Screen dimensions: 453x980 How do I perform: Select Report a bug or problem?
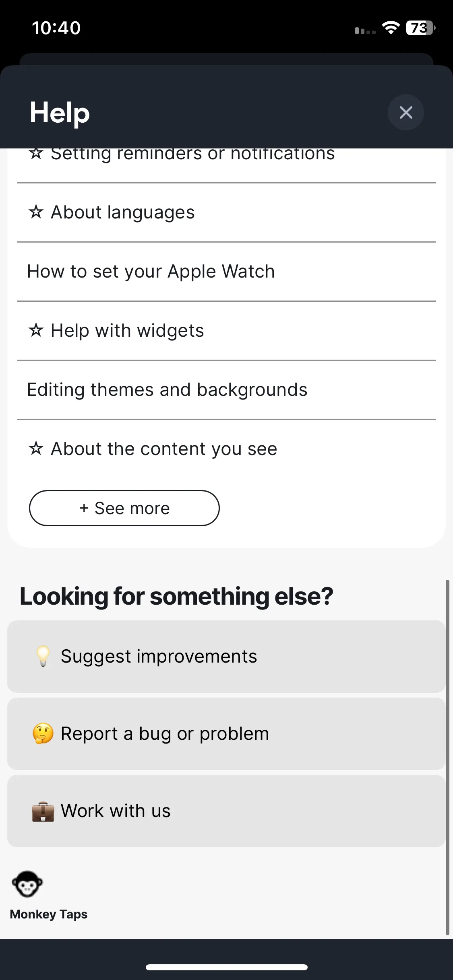click(x=226, y=734)
